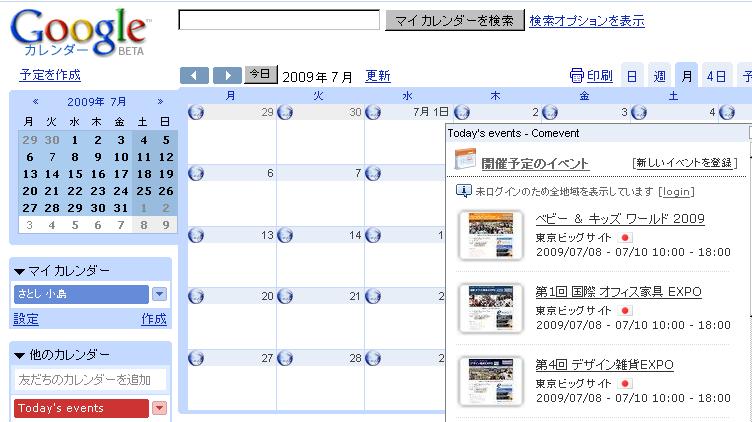Open 検索オプションを表示 link
The width and height of the screenshot is (752, 422).
[587, 21]
